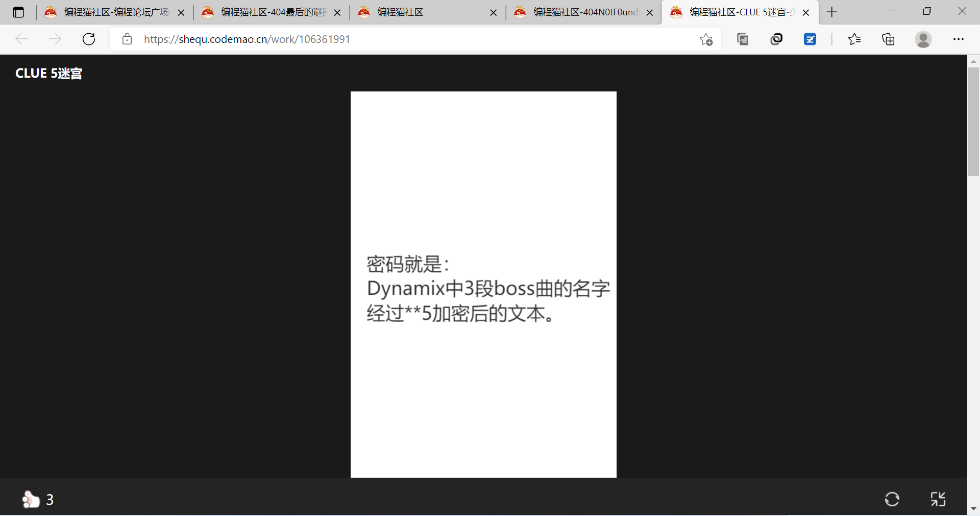Image resolution: width=980 pixels, height=516 pixels.
Task: Click the page vertical scrollbar thumb
Action: coord(973,122)
